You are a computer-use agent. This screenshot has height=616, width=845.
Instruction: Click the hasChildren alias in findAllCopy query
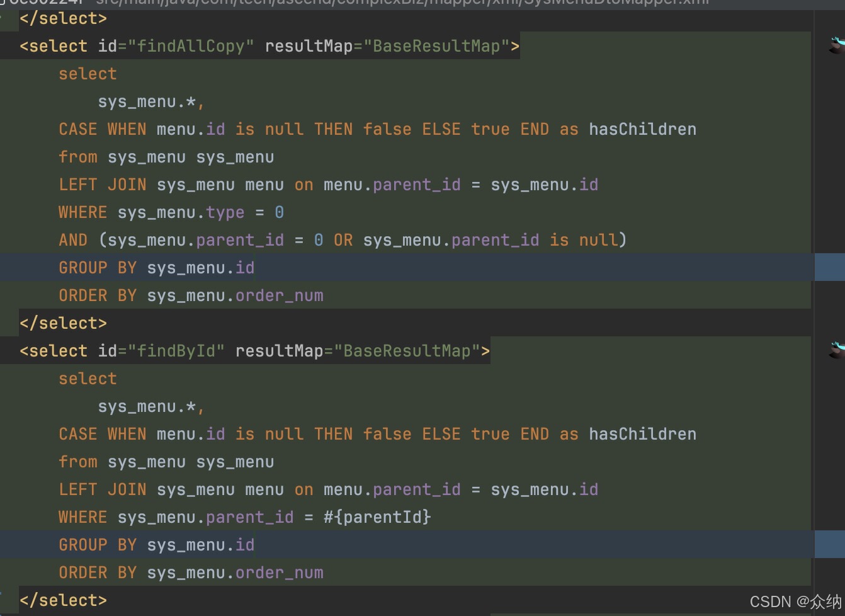click(642, 129)
